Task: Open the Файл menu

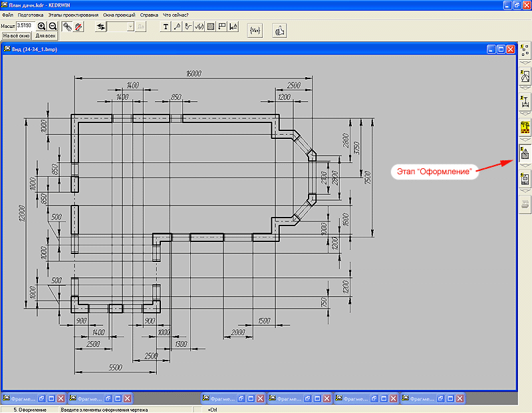Action: (x=7, y=15)
